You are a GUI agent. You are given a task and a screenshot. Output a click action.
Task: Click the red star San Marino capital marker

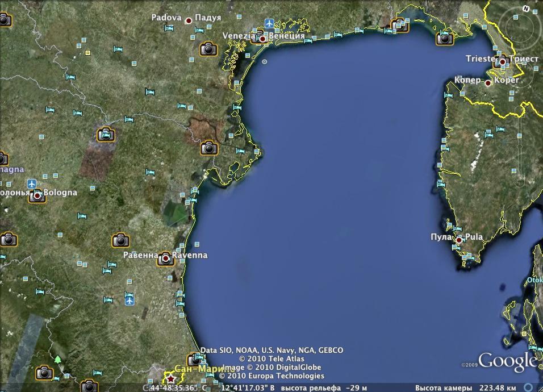(x=170, y=378)
